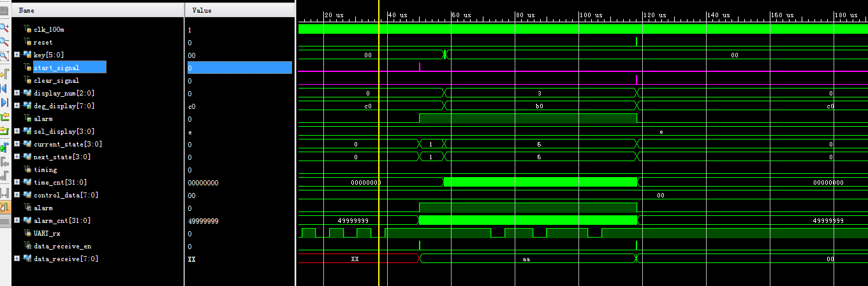Click value 49999999 in the Value column
The height and width of the screenshot is (286, 868).
[x=203, y=221]
